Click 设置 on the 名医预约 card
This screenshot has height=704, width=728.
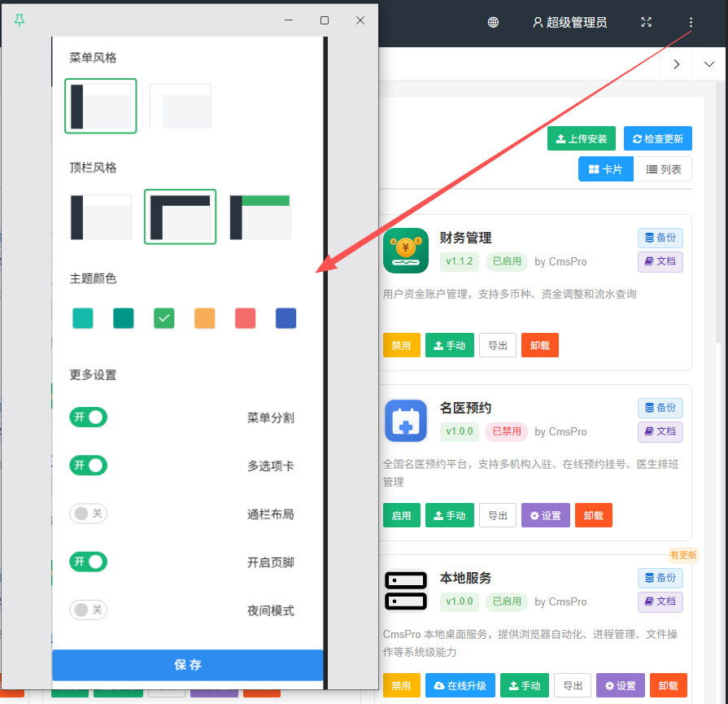tap(546, 515)
